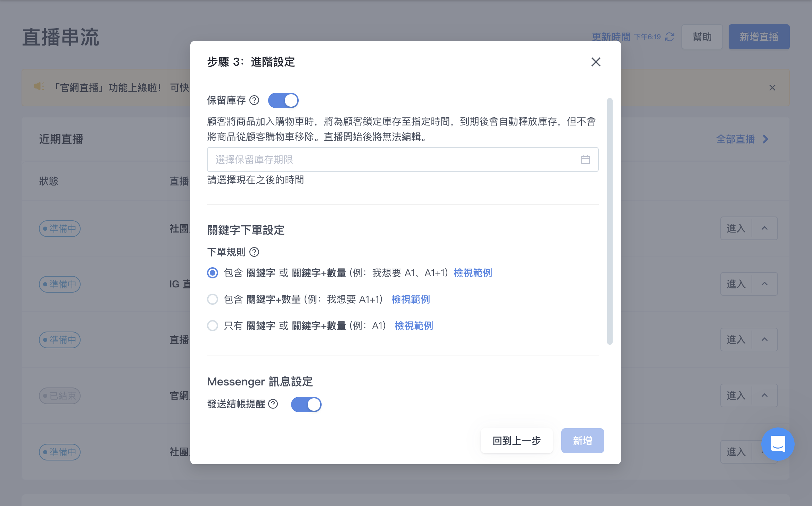Expand chevron in third 準備中 row
The image size is (812, 506).
point(764,340)
